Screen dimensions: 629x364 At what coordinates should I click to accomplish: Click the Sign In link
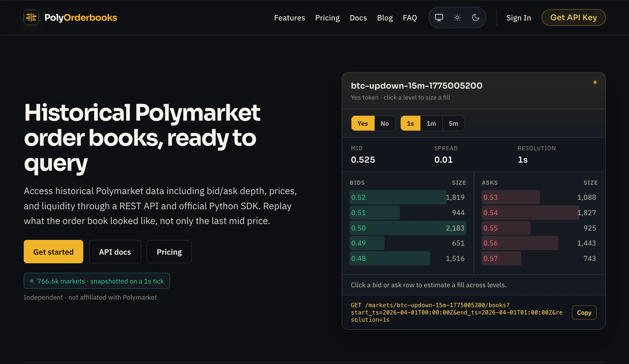[x=519, y=18]
